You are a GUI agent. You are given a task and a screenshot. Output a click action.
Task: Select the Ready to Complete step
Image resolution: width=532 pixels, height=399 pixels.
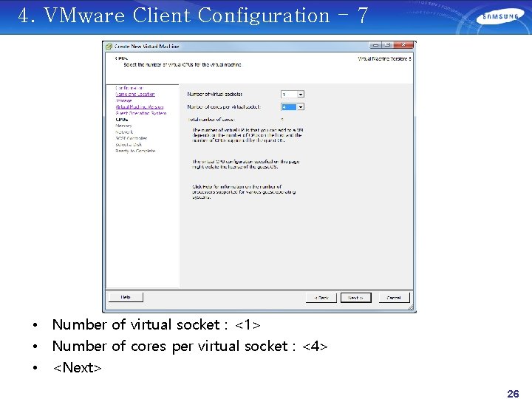(x=135, y=151)
